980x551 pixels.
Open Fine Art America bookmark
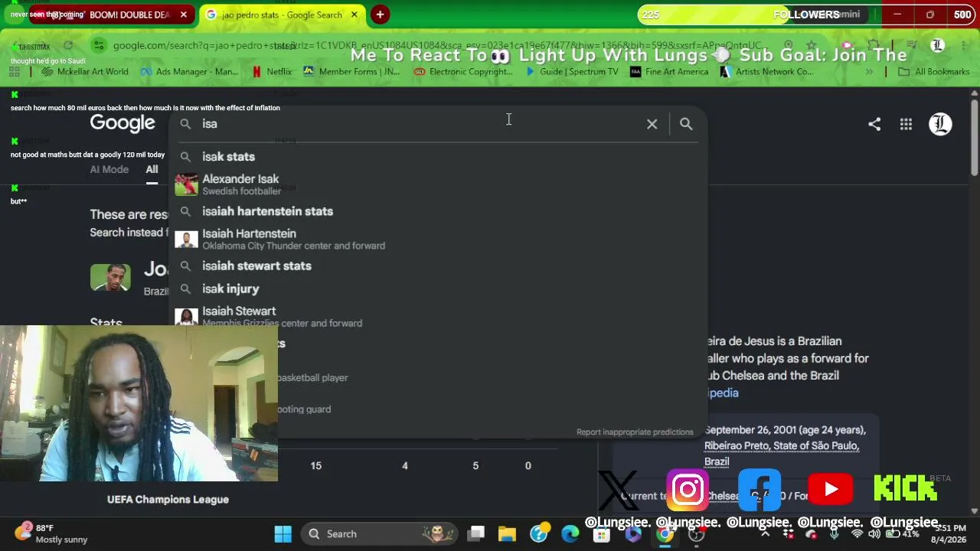click(669, 72)
